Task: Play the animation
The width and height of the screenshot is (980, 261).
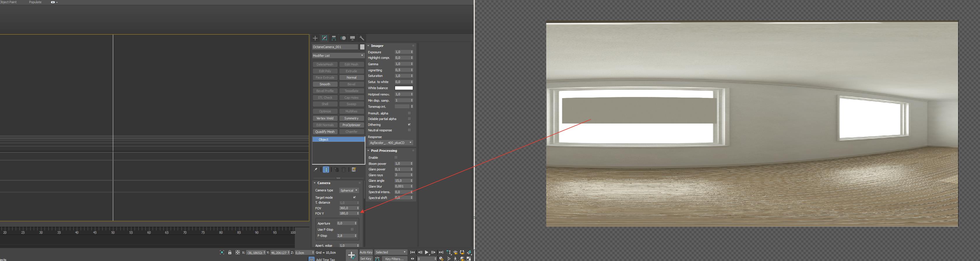Action: pyautogui.click(x=427, y=252)
